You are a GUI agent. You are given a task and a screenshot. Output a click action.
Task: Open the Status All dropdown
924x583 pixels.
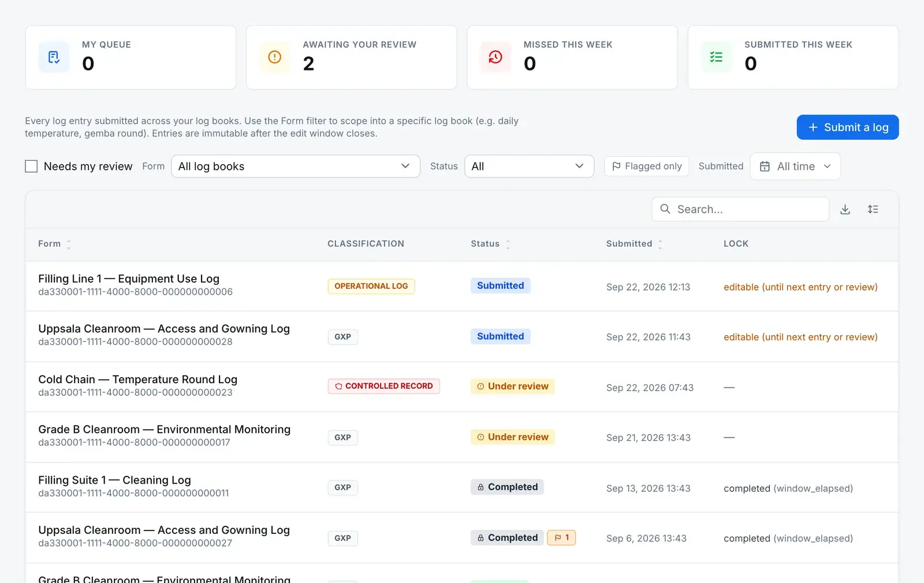pyautogui.click(x=529, y=166)
